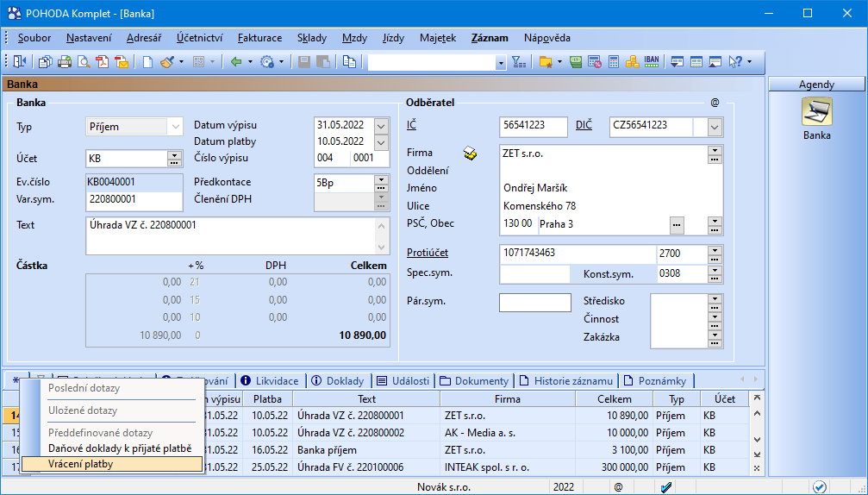
Task: Expand the brush icon dropdown arrow
Action: coord(182,62)
